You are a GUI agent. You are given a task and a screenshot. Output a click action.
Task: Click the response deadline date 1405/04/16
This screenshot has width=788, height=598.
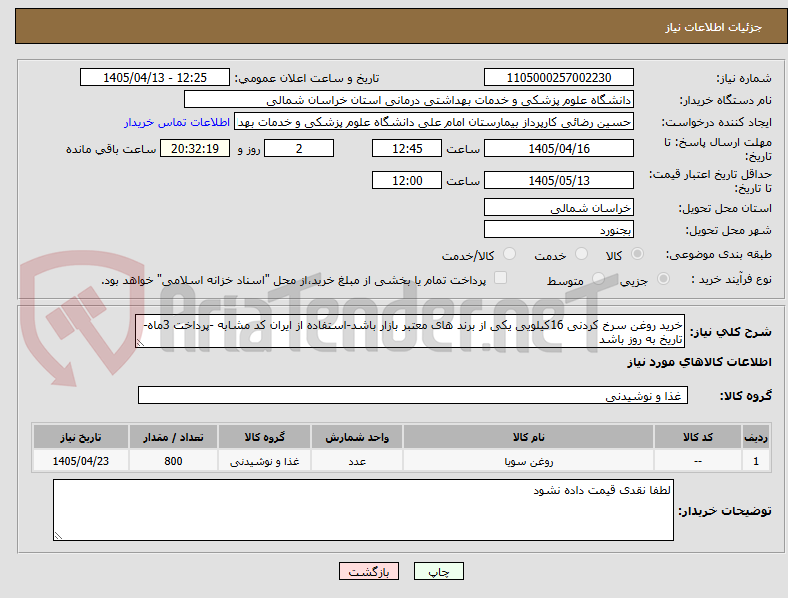coord(559,149)
